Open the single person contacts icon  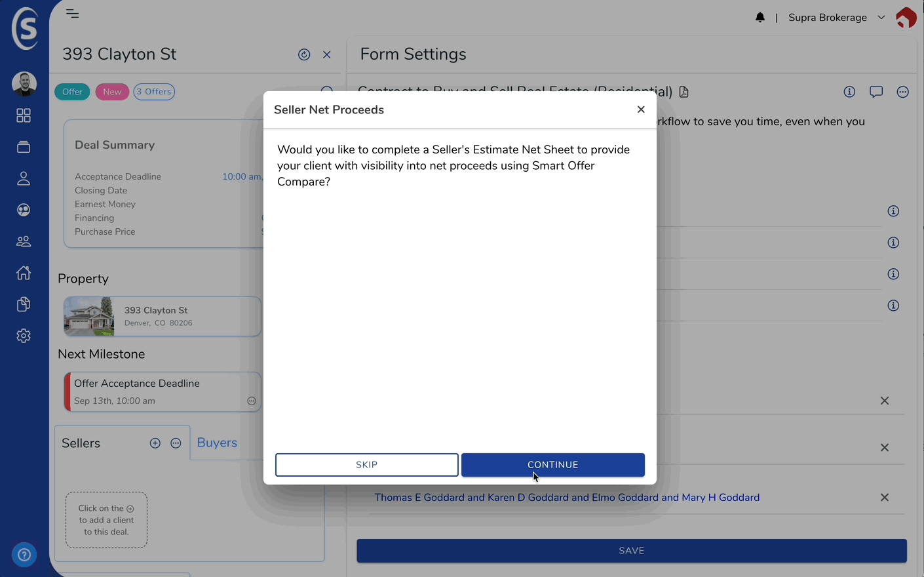click(24, 178)
